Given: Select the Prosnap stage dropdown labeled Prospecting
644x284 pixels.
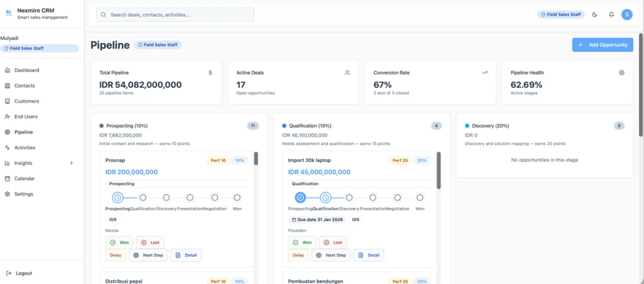Looking at the screenshot, I should (176, 184).
